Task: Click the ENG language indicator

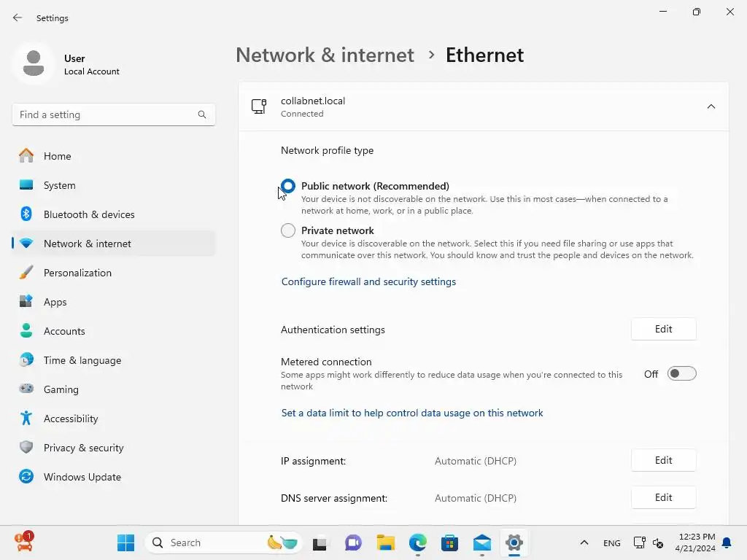Action: coord(612,542)
